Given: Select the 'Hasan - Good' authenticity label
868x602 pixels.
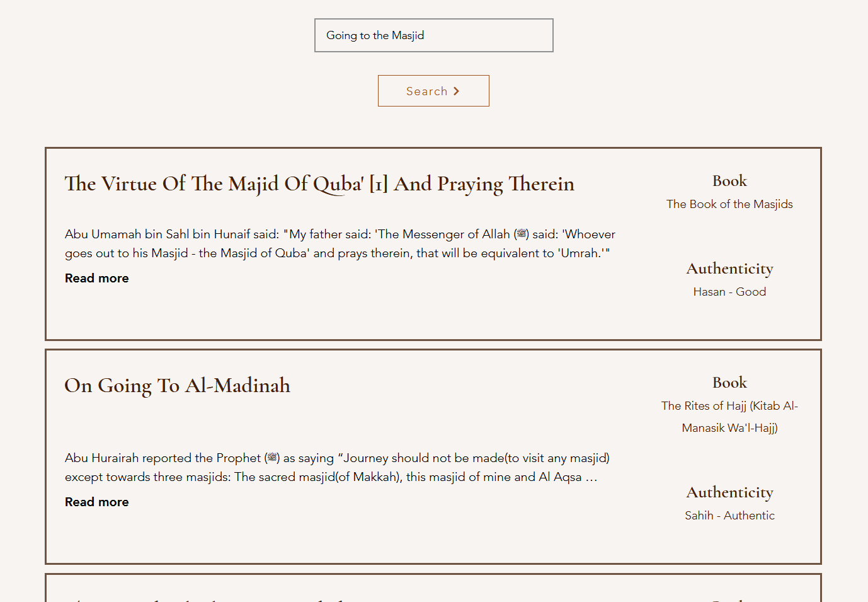Looking at the screenshot, I should 729,291.
